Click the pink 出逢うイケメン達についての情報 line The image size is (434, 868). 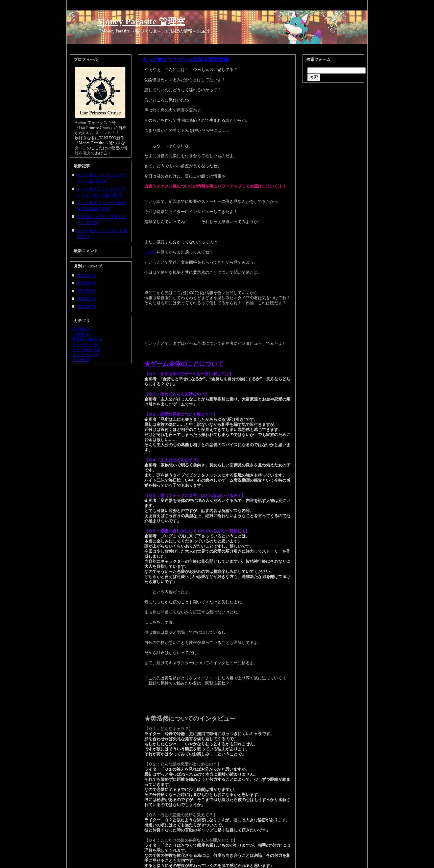click(215, 186)
